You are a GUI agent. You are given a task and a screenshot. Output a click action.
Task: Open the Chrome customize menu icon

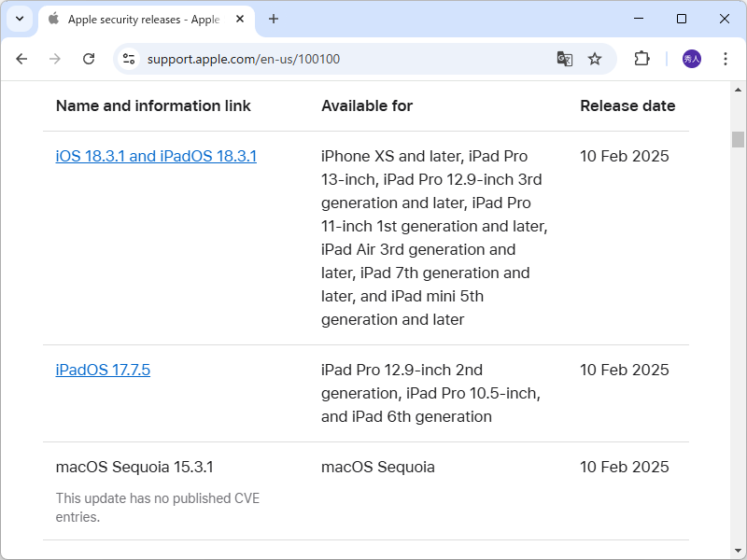point(726,58)
